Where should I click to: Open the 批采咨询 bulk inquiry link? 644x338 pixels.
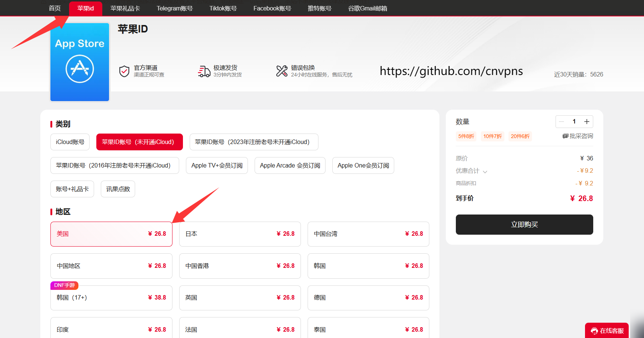point(578,136)
